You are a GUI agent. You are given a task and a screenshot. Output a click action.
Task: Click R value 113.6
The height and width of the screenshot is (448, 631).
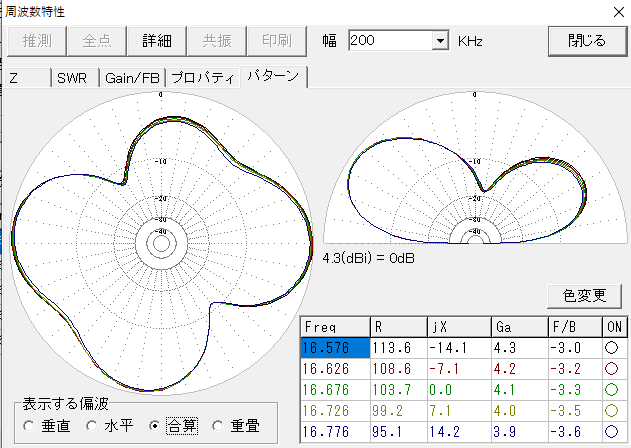(399, 348)
